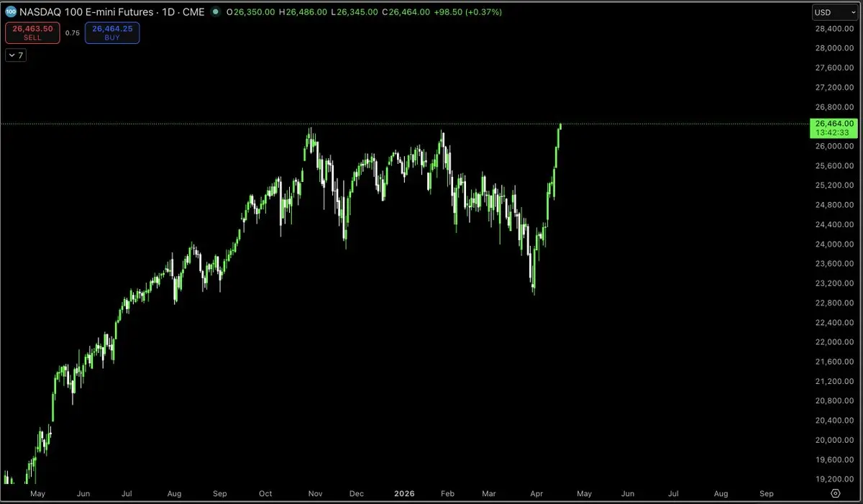
Task: Click the +98.50 (+0.37%) change text
Action: (x=469, y=12)
